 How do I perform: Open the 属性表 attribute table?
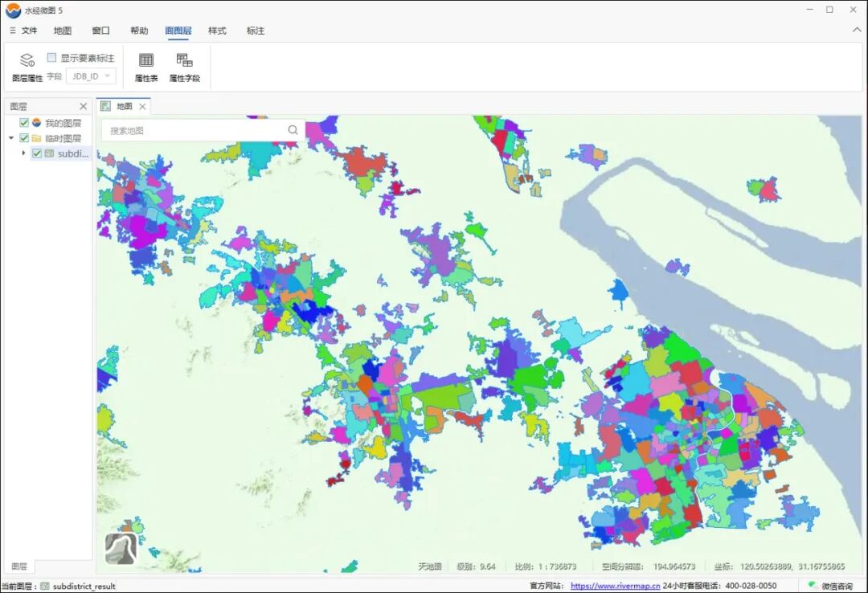click(x=146, y=67)
